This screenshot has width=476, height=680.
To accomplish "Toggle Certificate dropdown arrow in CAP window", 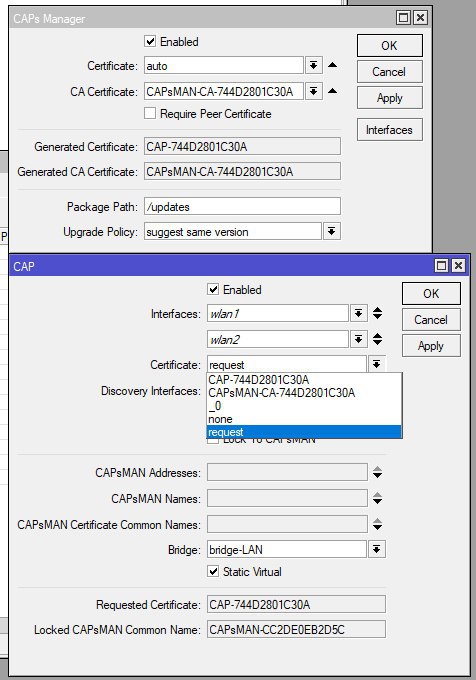I will click(376, 364).
